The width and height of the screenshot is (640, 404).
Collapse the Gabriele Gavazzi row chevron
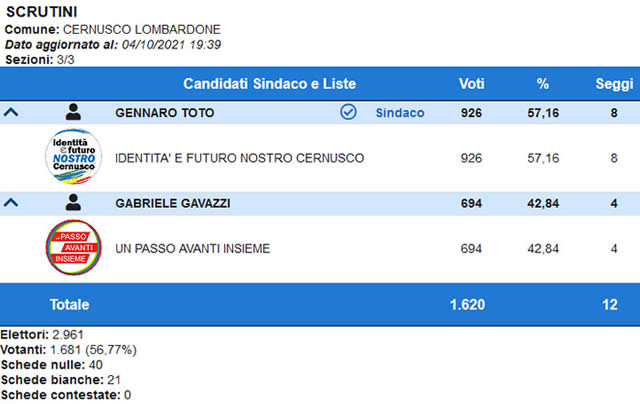click(11, 202)
